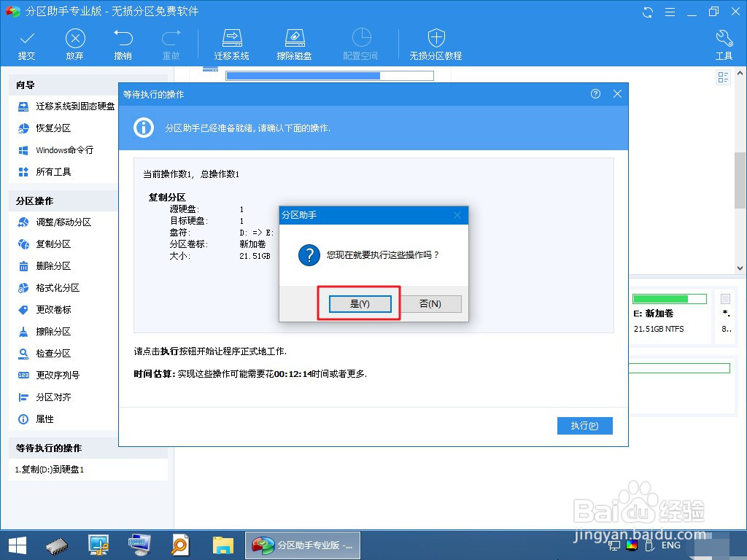Choose 更改序列号 operation in sidebar

pyautogui.click(x=49, y=376)
